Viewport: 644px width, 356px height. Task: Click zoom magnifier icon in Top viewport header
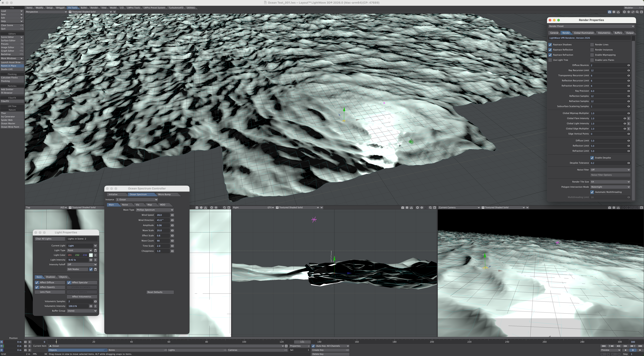(224, 208)
